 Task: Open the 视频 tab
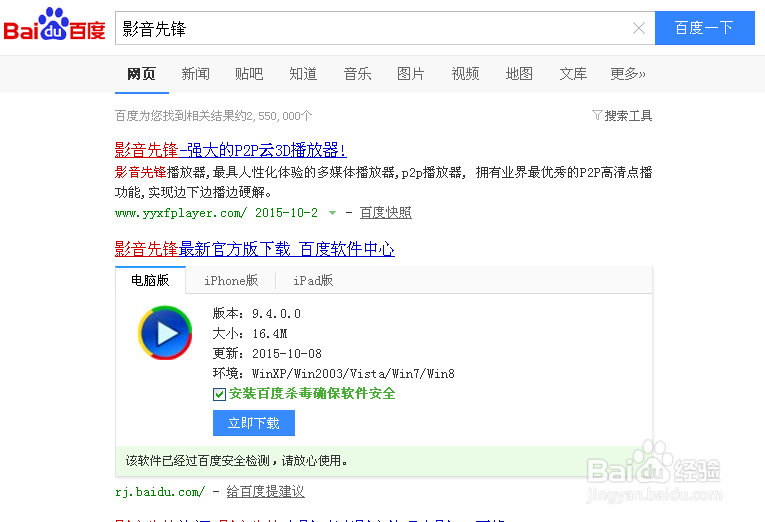tap(465, 74)
